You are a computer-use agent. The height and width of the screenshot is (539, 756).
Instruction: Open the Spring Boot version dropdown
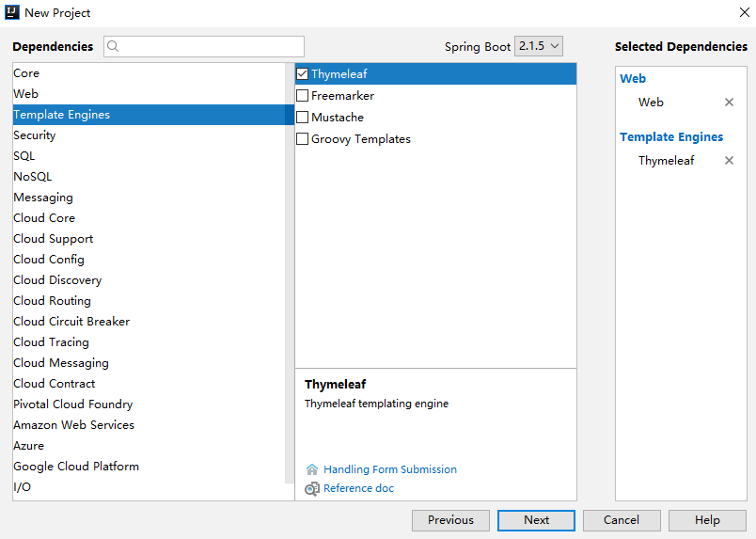(540, 46)
